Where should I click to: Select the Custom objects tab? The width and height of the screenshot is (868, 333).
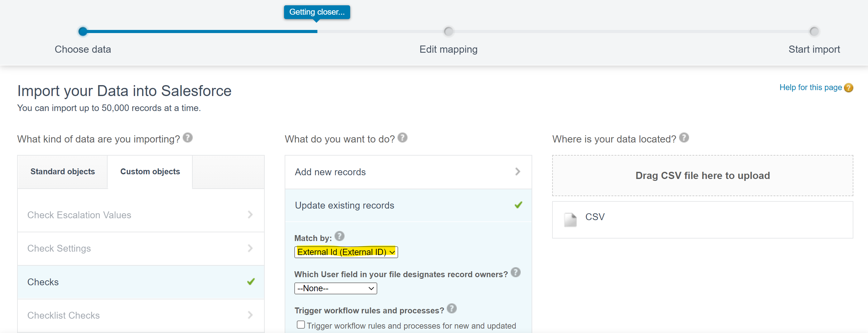coord(150,171)
